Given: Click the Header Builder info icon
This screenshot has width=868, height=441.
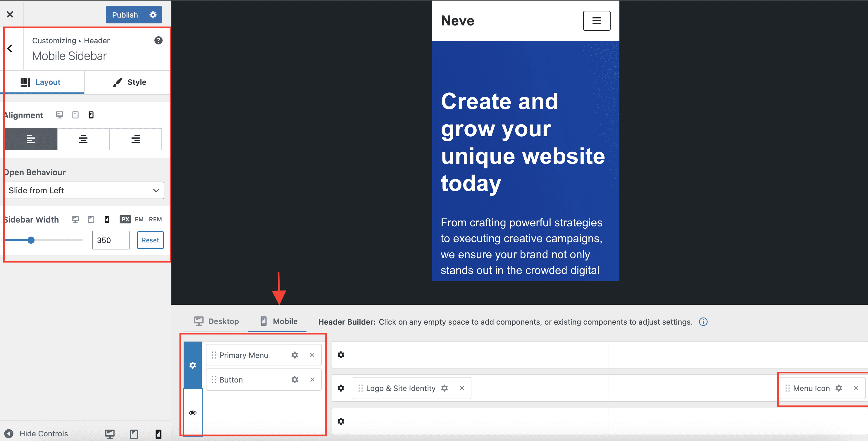Looking at the screenshot, I should [x=703, y=322].
